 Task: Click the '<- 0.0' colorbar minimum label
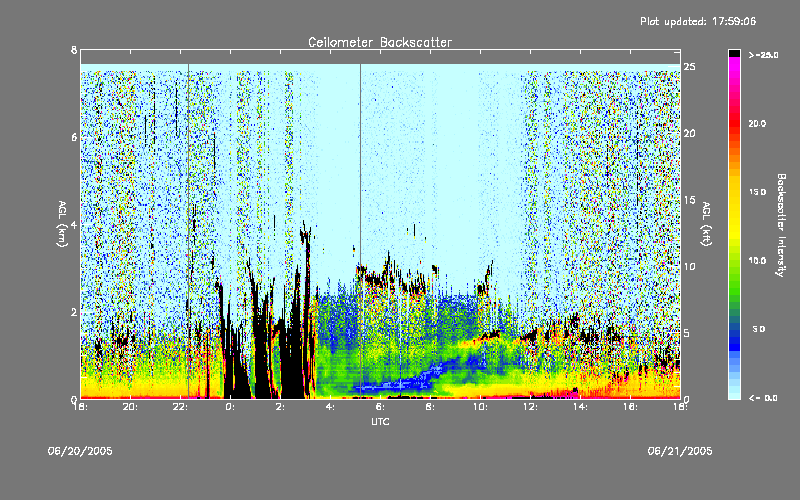click(763, 398)
